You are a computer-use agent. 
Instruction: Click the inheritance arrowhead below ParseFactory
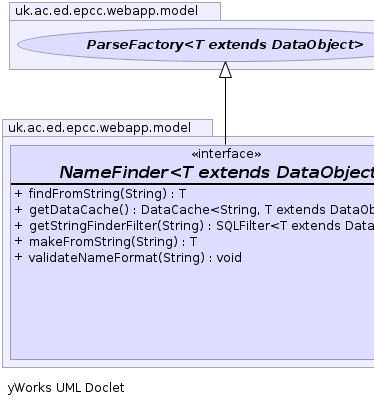tap(225, 70)
